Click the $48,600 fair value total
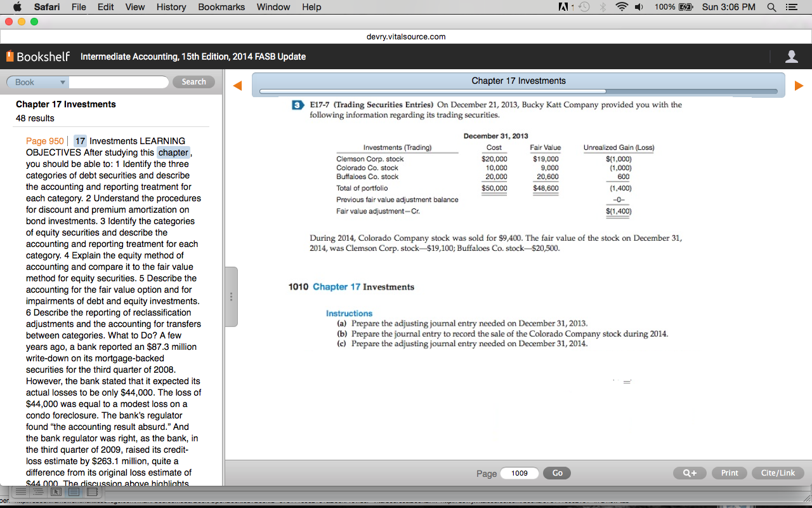This screenshot has width=812, height=508. [x=546, y=188]
